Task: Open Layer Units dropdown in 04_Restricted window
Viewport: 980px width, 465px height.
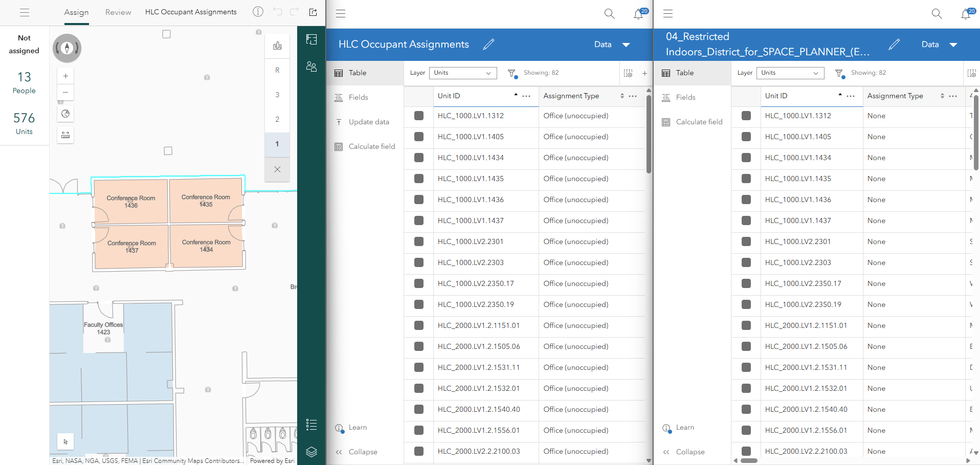Action: [x=790, y=73]
